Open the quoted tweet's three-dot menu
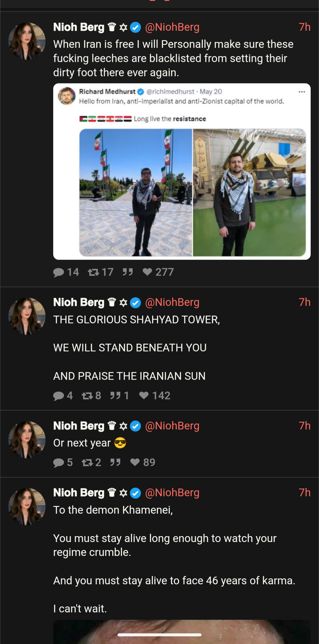 (x=302, y=92)
